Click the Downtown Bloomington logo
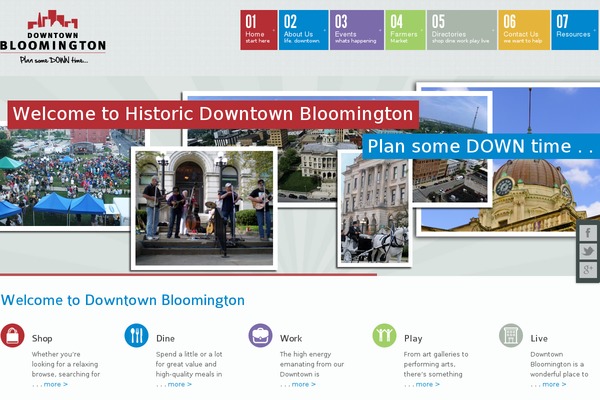Viewport: 600px width, 400px height. pos(53,37)
